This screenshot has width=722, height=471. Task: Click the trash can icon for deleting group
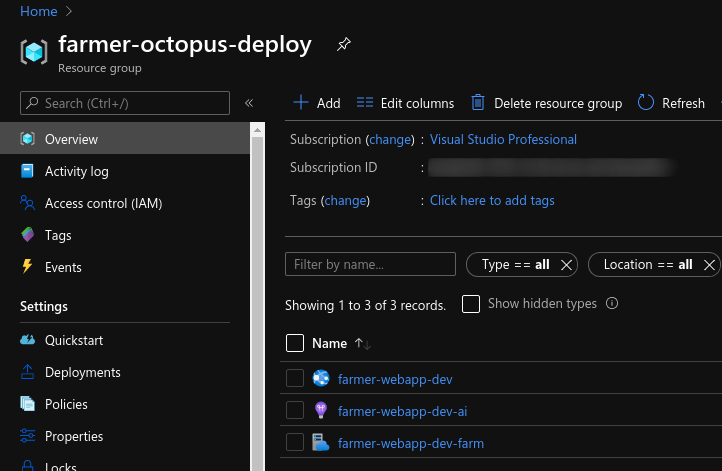[x=478, y=102]
